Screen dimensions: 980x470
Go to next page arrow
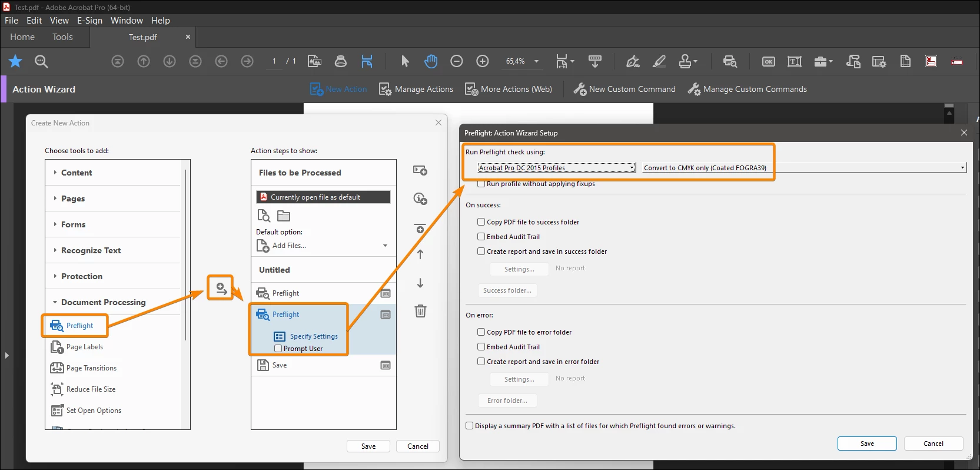[170, 61]
